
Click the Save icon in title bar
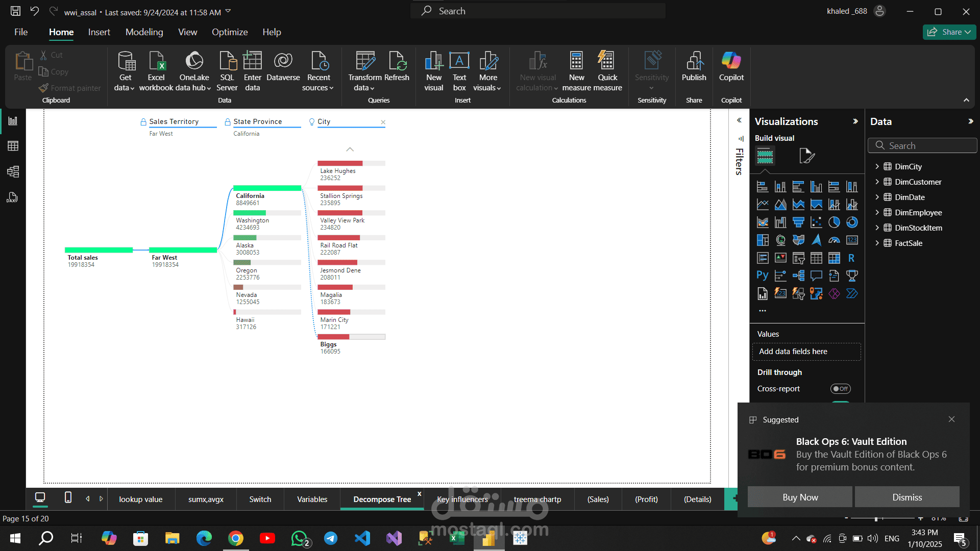(16, 11)
